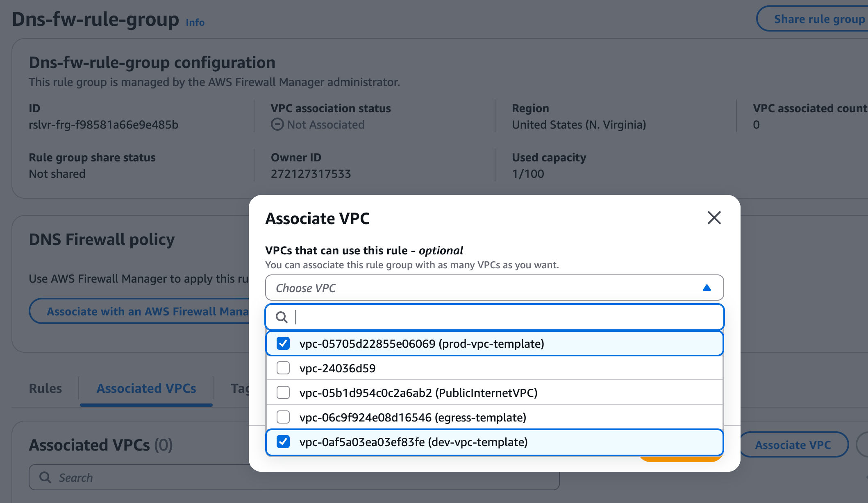The height and width of the screenshot is (503, 868).
Task: Click the magnifier icon in VPC filter
Action: [x=282, y=317]
